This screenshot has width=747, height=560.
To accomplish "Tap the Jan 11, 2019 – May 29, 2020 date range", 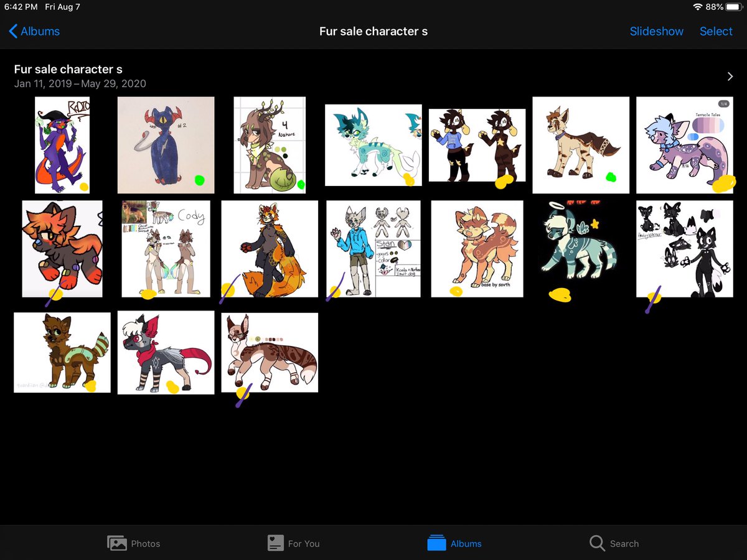I will pos(80,83).
